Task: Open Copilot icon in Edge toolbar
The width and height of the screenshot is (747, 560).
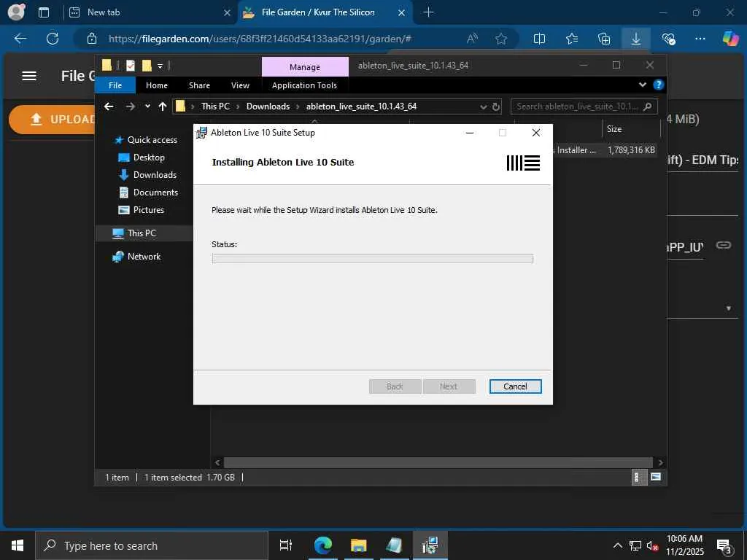Action: pyautogui.click(x=730, y=39)
